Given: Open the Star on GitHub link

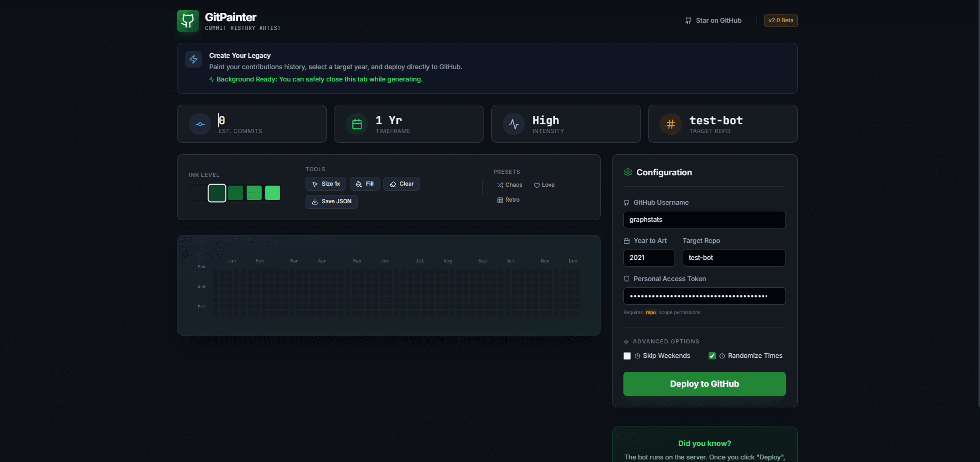Looking at the screenshot, I should tap(713, 21).
